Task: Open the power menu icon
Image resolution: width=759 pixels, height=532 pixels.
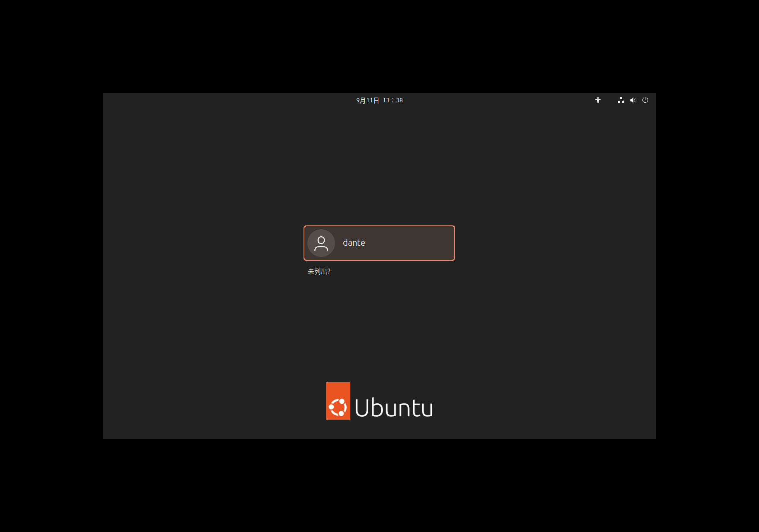Action: click(645, 100)
